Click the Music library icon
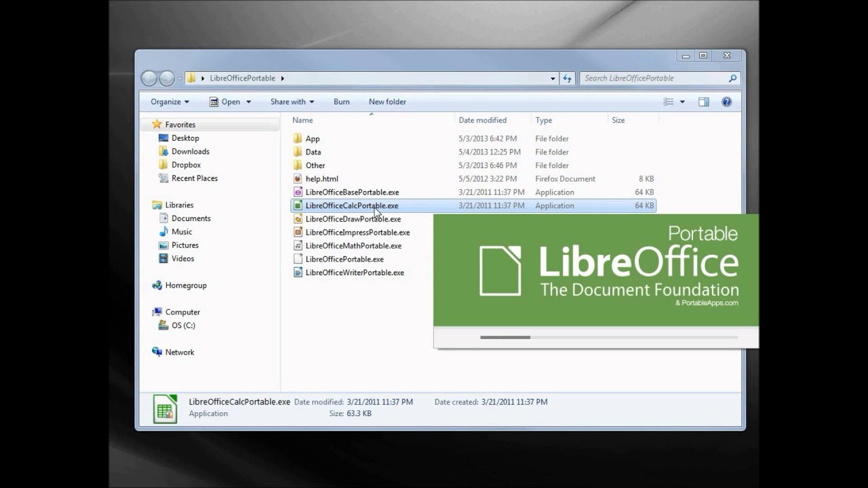 tap(163, 232)
